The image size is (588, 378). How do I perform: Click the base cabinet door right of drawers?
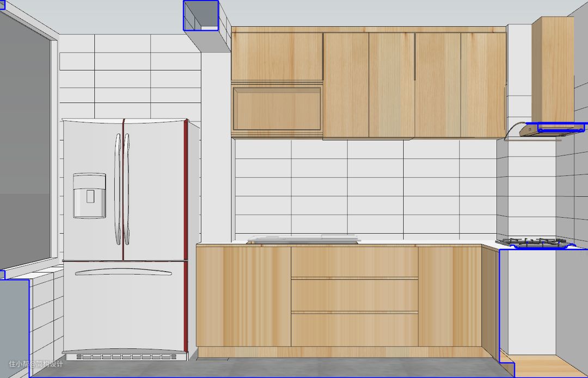pos(450,296)
